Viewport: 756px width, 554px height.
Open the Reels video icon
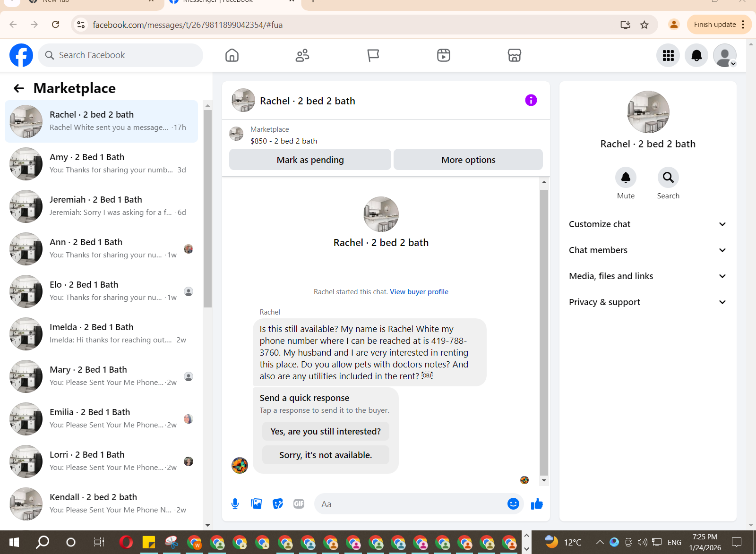coord(444,55)
